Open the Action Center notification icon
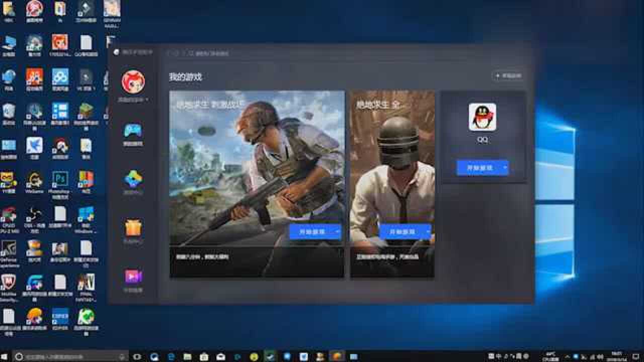This screenshot has height=362, width=644. [636, 356]
